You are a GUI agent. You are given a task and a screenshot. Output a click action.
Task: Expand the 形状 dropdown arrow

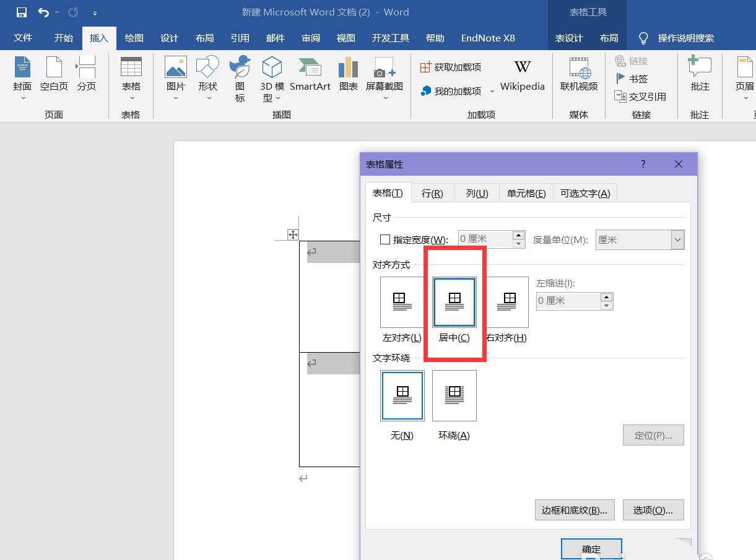[208, 98]
